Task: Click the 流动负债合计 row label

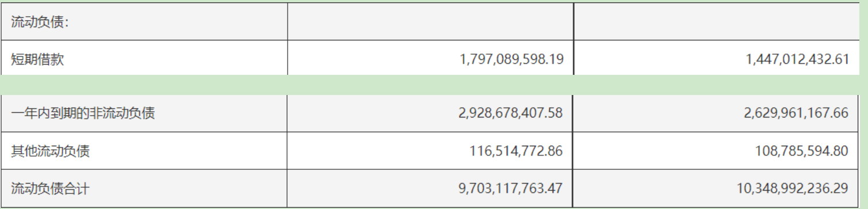Action: click(51, 187)
